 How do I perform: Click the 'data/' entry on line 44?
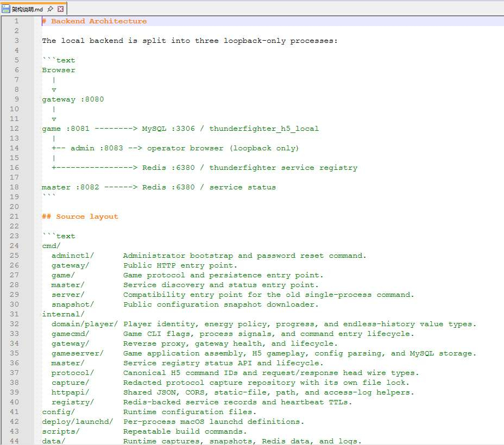tap(54, 441)
